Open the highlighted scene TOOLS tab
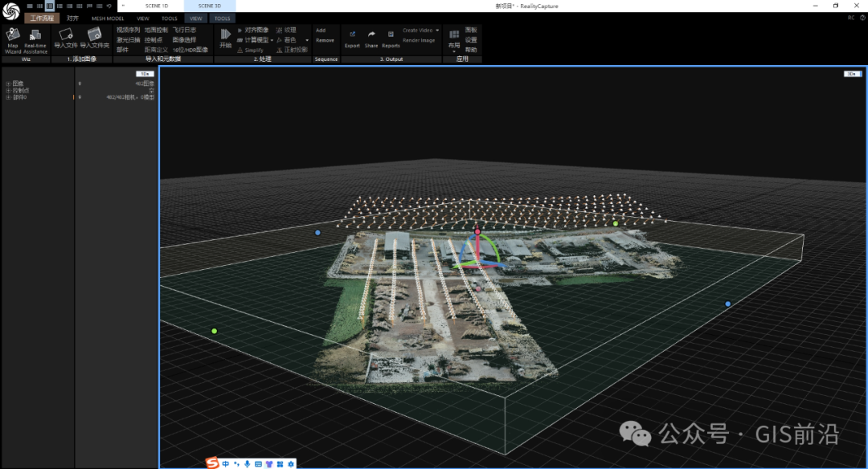Viewport: 868px width, 469px height. click(222, 18)
